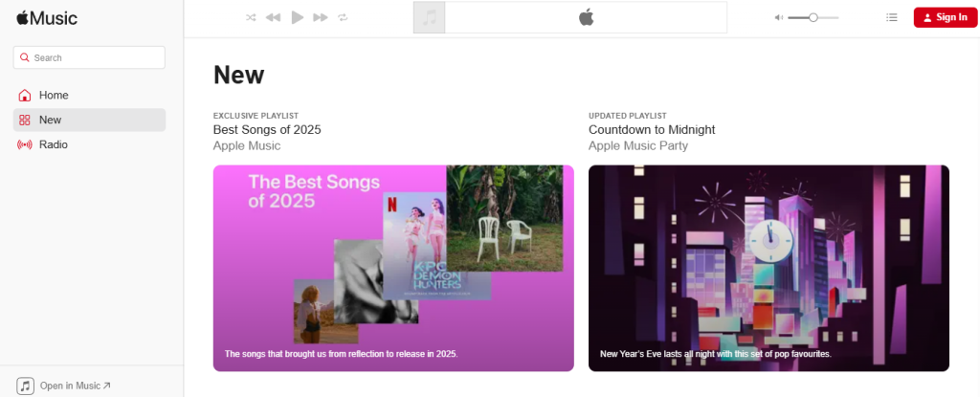
Task: Skip to the next track
Action: point(321,17)
